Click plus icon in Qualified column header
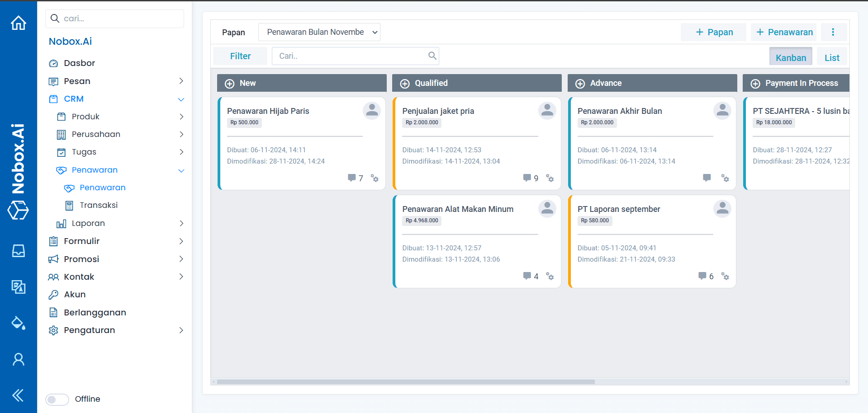Image resolution: width=868 pixels, height=413 pixels. (405, 84)
